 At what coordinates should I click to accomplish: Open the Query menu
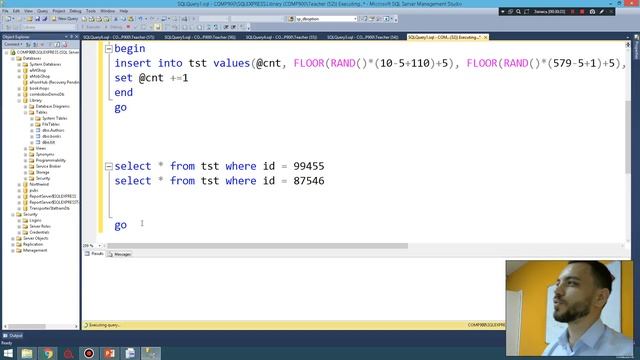[42, 11]
